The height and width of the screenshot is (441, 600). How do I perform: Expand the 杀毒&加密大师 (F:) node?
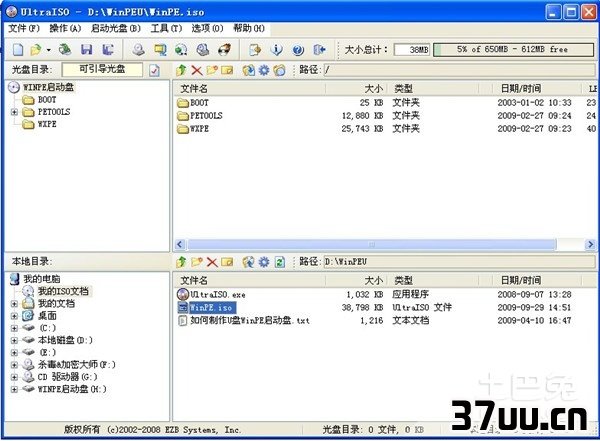tap(14, 365)
